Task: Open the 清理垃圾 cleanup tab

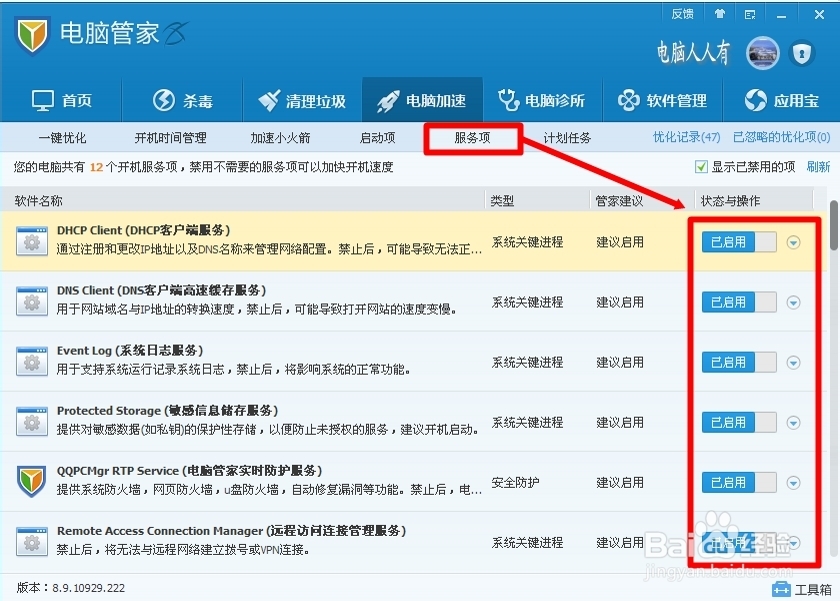Action: pyautogui.click(x=302, y=100)
